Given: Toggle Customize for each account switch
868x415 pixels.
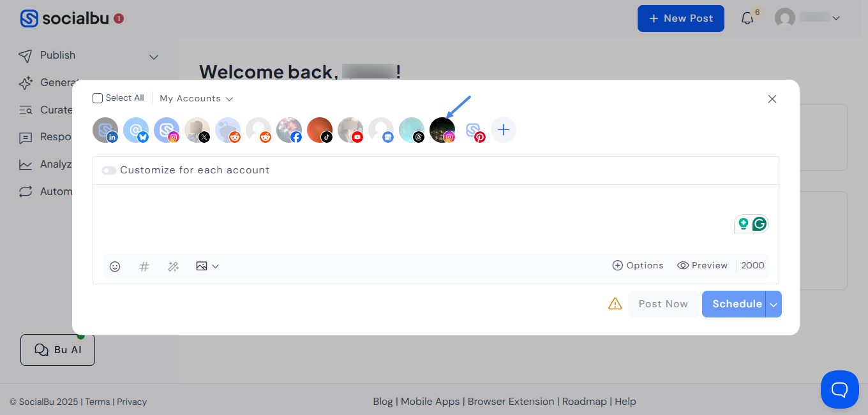Looking at the screenshot, I should tap(109, 170).
